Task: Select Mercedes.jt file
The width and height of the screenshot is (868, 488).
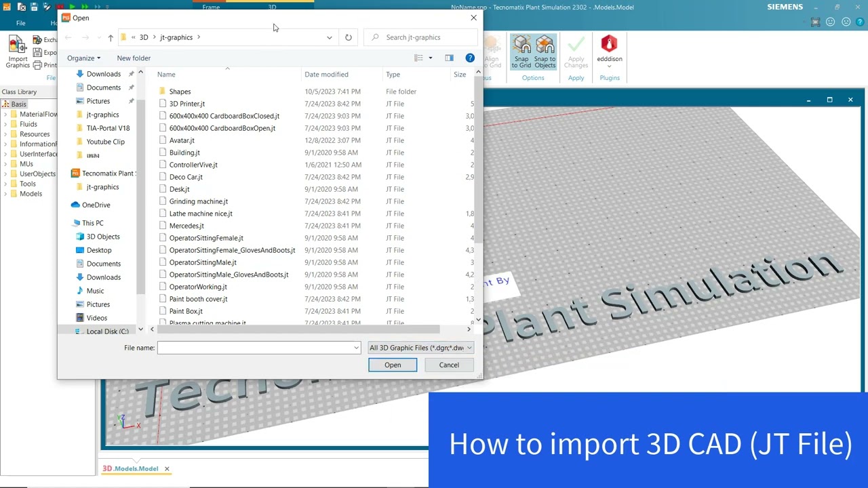Action: 186,226
